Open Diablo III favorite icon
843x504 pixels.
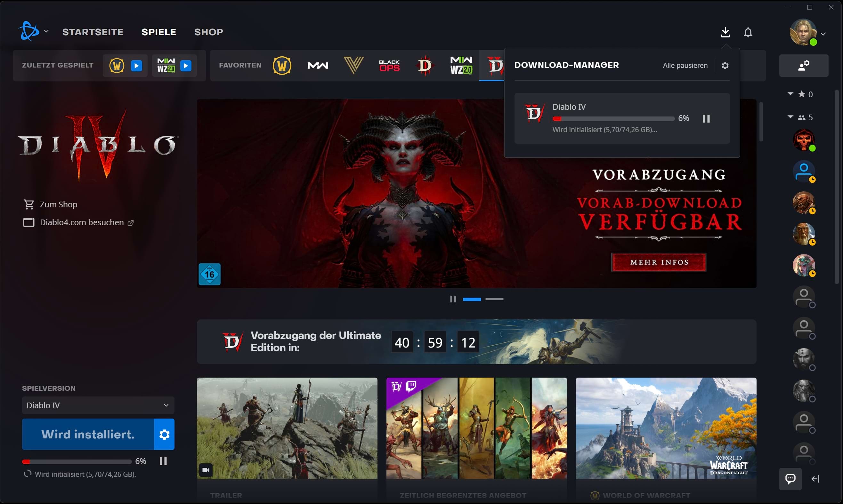[425, 66]
